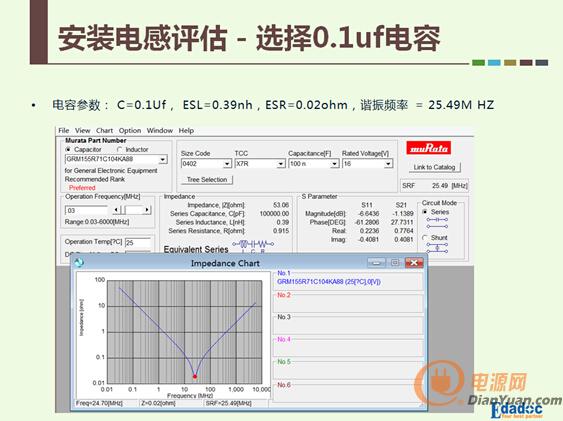Select the Capacitor radio button
The height and width of the screenshot is (421, 563).
pyautogui.click(x=68, y=149)
